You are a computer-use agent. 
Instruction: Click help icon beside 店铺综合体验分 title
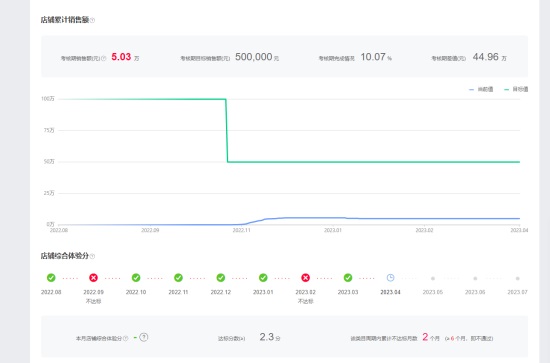pos(92,256)
